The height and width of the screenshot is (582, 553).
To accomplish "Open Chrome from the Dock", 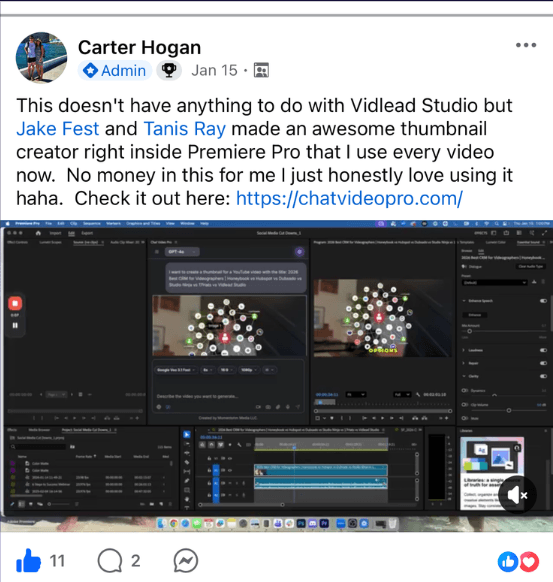I will (x=173, y=523).
